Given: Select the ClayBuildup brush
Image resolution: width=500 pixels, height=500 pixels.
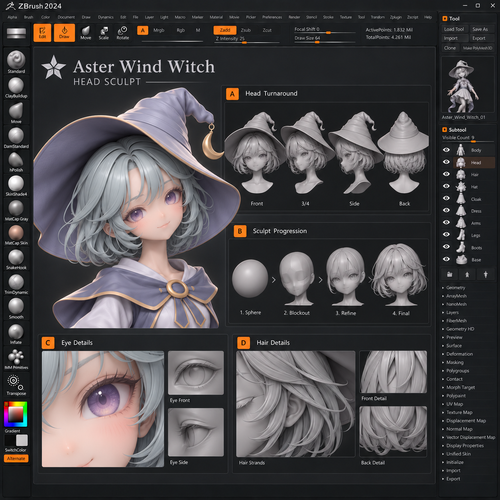Looking at the screenshot, I should 16,87.
